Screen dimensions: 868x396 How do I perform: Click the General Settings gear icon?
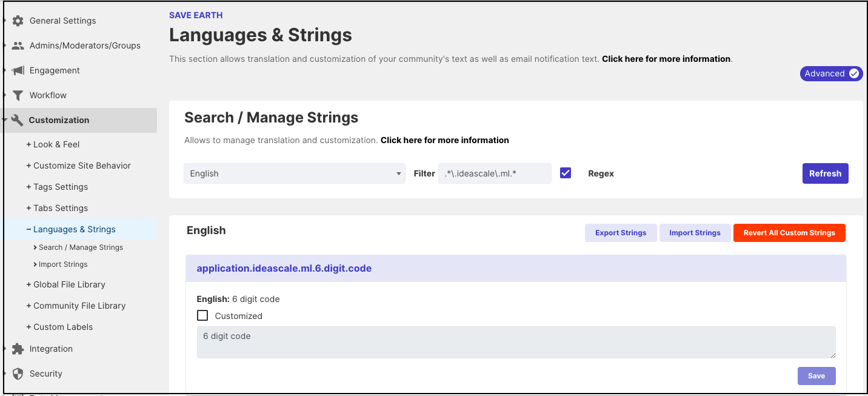click(x=18, y=20)
